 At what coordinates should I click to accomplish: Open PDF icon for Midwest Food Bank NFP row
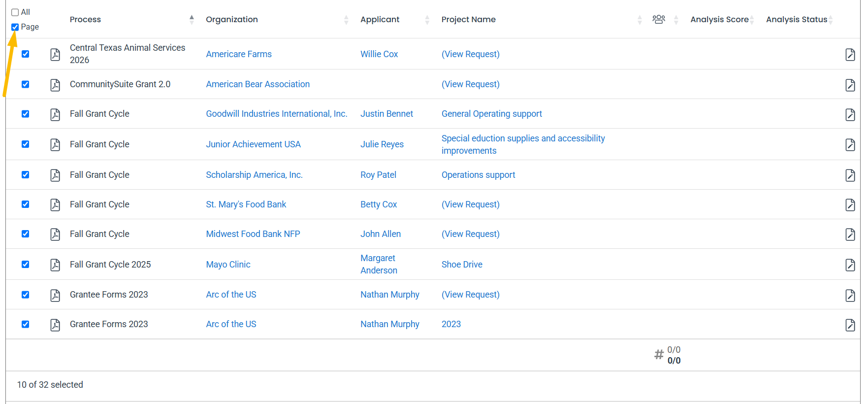[55, 234]
